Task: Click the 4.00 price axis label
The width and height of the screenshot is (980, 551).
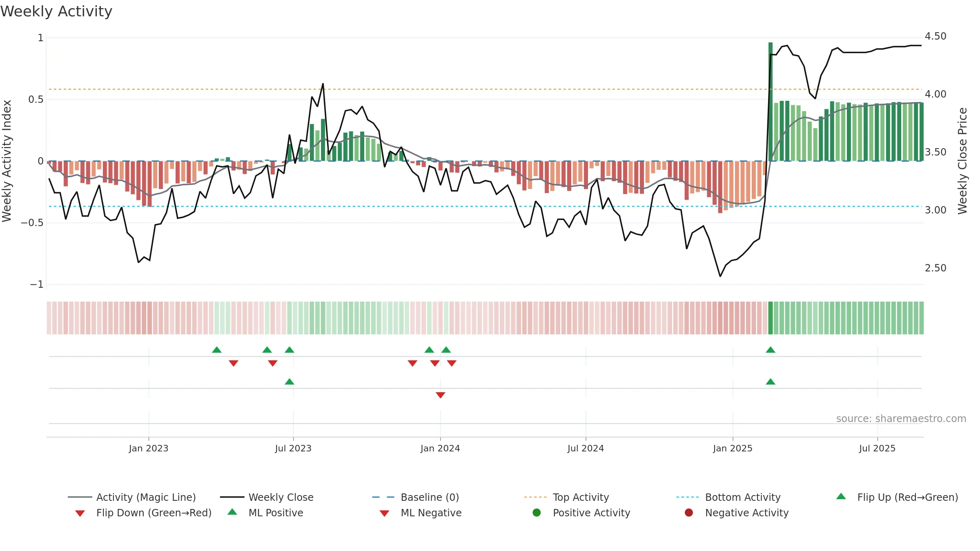Action: point(935,94)
